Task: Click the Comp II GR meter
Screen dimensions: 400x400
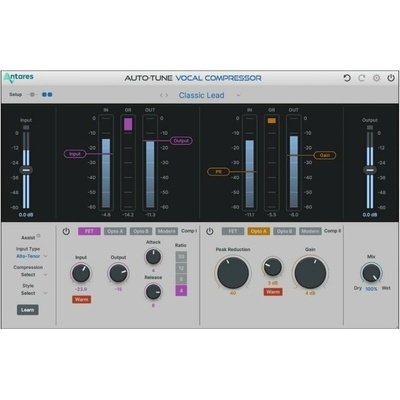Action: coord(272,163)
